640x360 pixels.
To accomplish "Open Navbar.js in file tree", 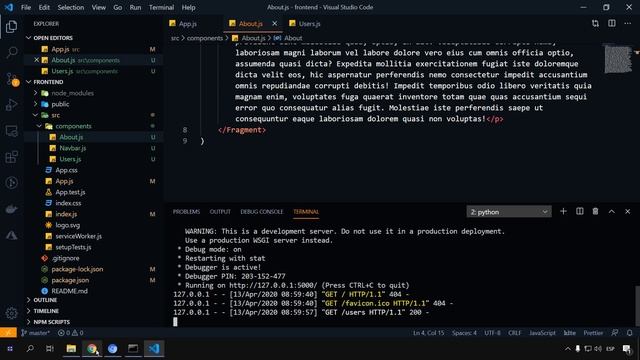I will click(73, 148).
